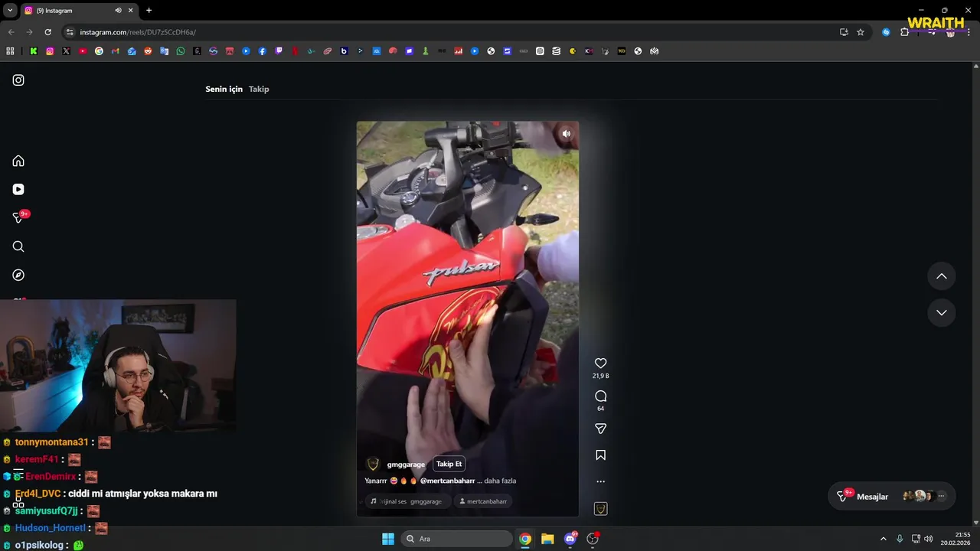Open Chrome extensions puzzle icon

click(904, 32)
